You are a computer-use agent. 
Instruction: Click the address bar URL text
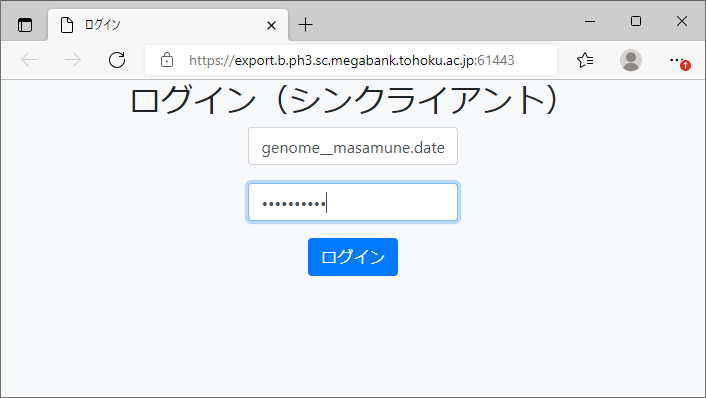(x=352, y=60)
